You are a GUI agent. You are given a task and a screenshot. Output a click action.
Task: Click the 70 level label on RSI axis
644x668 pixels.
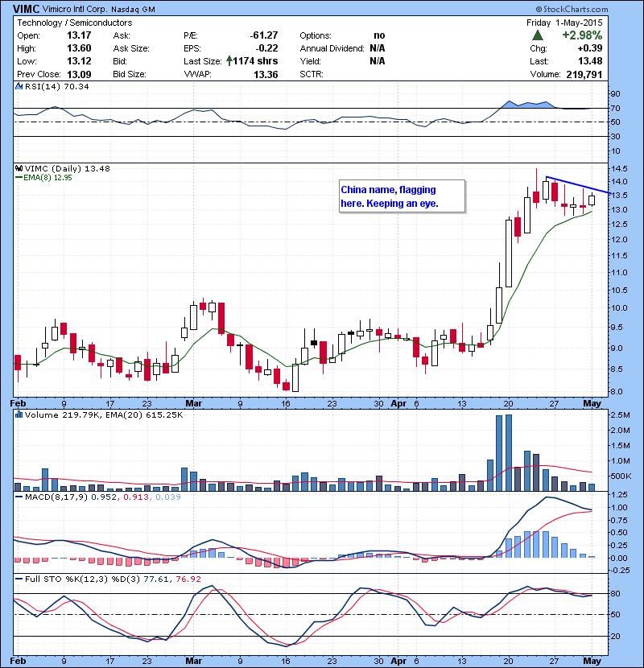click(616, 108)
